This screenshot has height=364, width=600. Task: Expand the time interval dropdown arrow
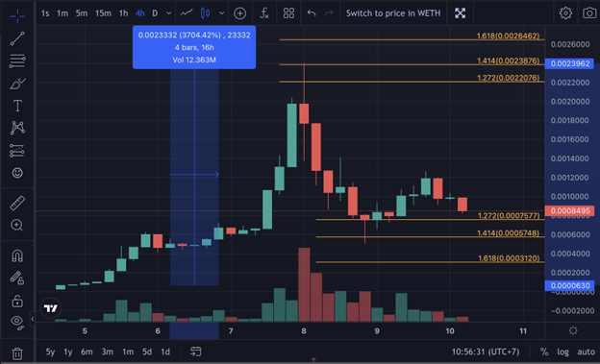click(x=169, y=13)
